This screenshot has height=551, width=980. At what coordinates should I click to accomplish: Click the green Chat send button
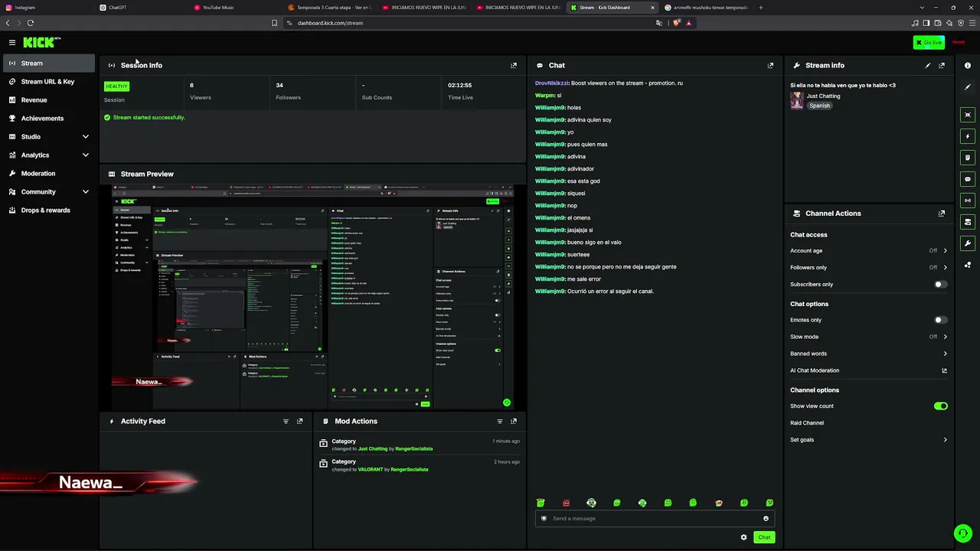764,537
